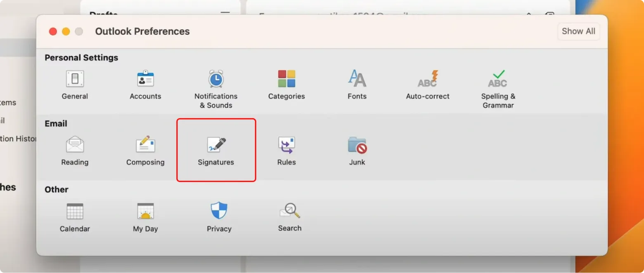Open Privacy preferences

(x=219, y=217)
